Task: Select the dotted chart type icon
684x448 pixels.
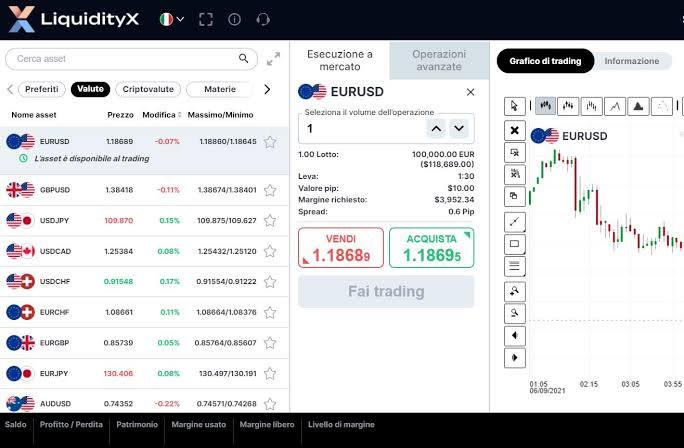Action: (662, 106)
